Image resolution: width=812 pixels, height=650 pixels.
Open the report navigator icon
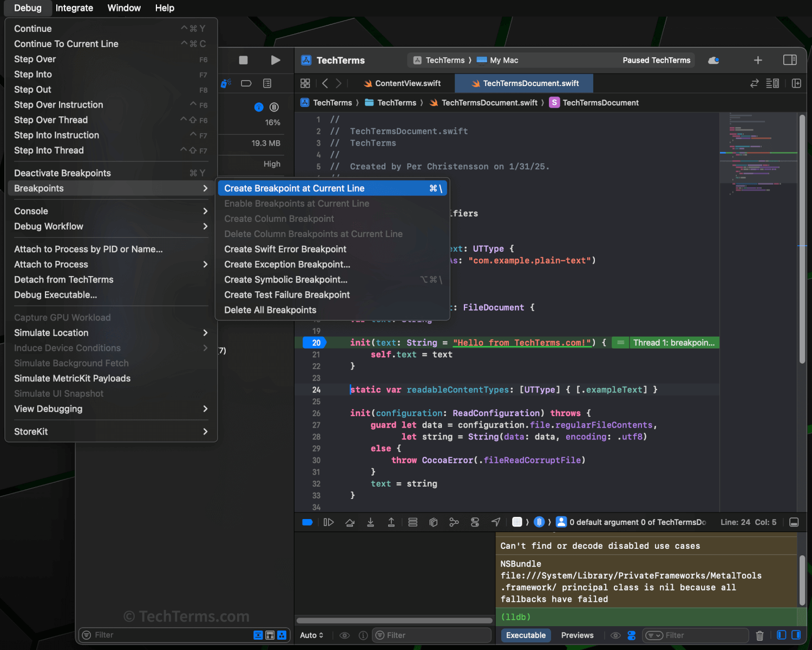tap(267, 83)
